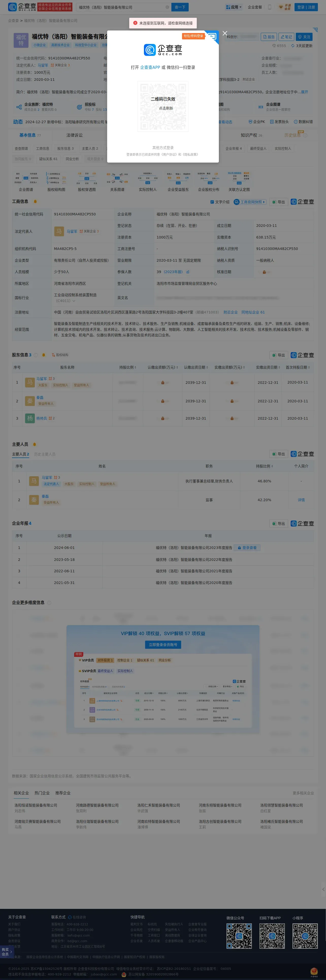Viewport: 326px width, 980px height.
Task: Open the 股权穿透图 thumbnail
Action: 87,181
